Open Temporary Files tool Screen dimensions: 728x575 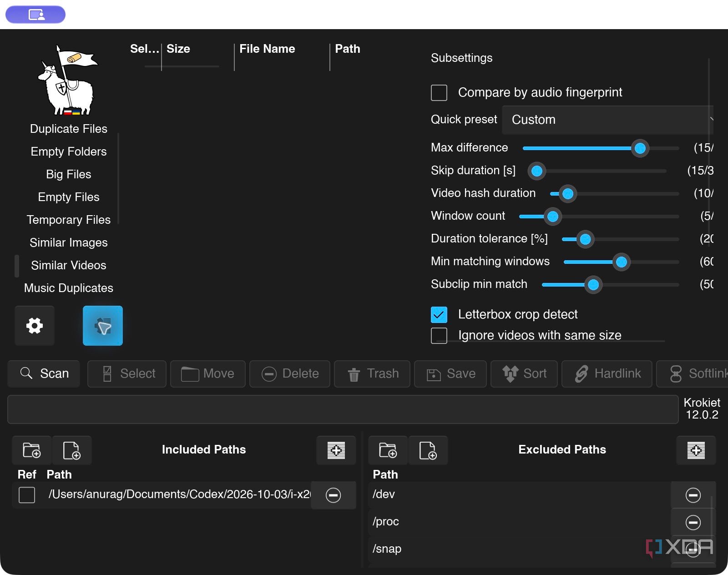(x=69, y=220)
